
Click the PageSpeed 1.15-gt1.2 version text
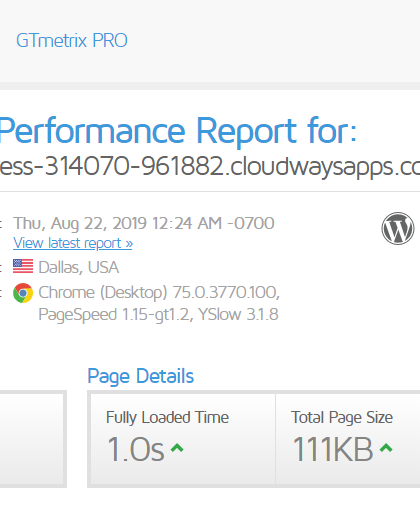[x=116, y=314]
